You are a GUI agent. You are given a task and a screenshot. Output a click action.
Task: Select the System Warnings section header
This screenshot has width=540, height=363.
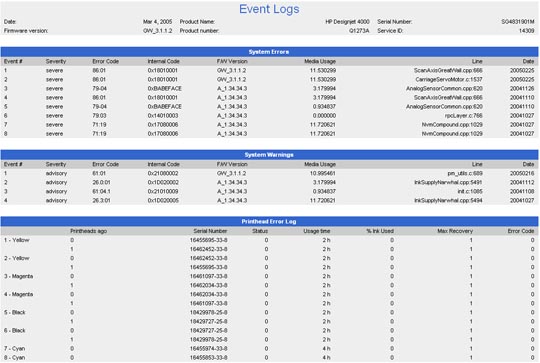(x=269, y=155)
